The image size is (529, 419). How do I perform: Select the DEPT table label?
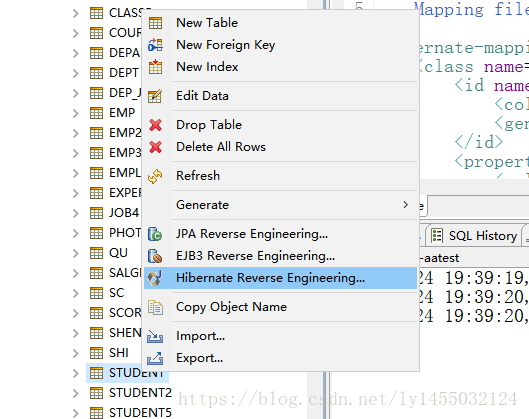pos(124,73)
